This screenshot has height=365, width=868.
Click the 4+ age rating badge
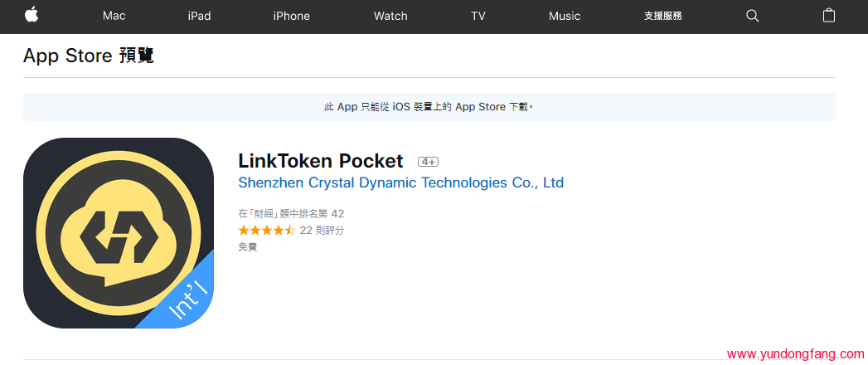[x=428, y=162]
